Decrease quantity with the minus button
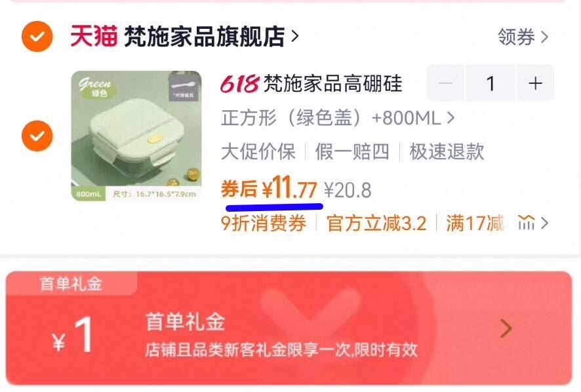The height and width of the screenshot is (392, 581). point(445,83)
